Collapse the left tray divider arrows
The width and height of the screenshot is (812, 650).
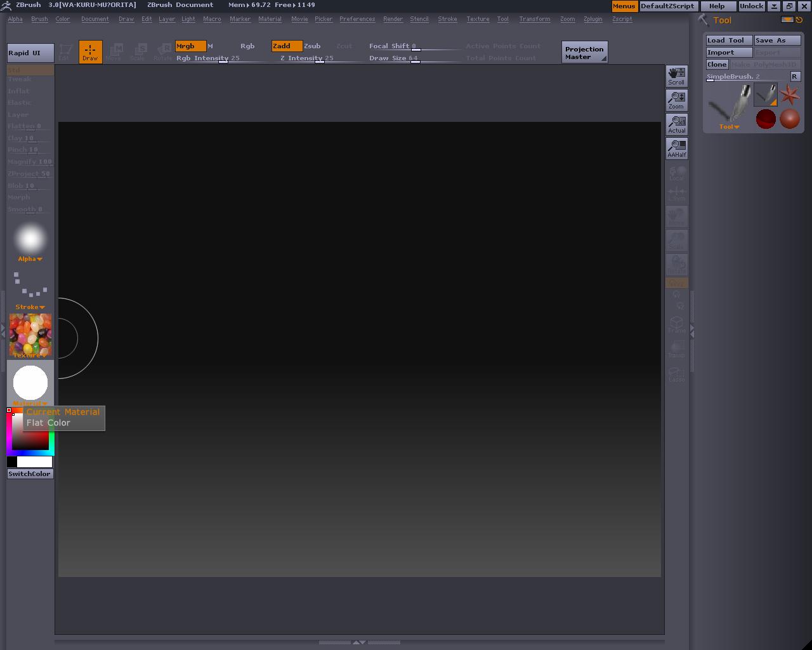pyautogui.click(x=3, y=330)
